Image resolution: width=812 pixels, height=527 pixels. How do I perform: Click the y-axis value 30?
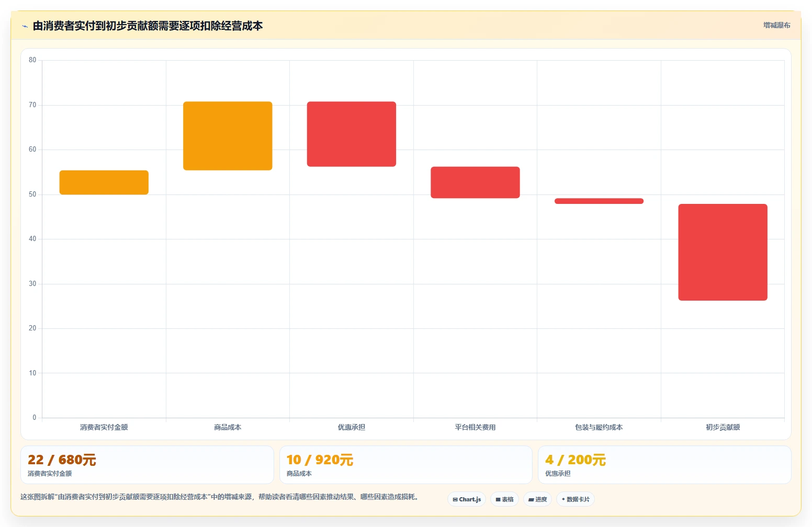(32, 284)
